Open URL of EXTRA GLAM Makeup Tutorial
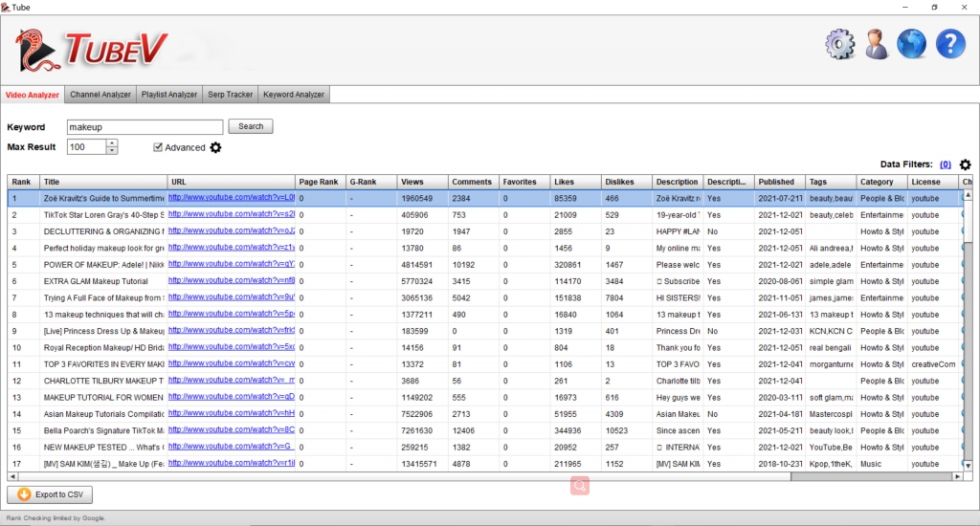The width and height of the screenshot is (980, 526). click(232, 280)
